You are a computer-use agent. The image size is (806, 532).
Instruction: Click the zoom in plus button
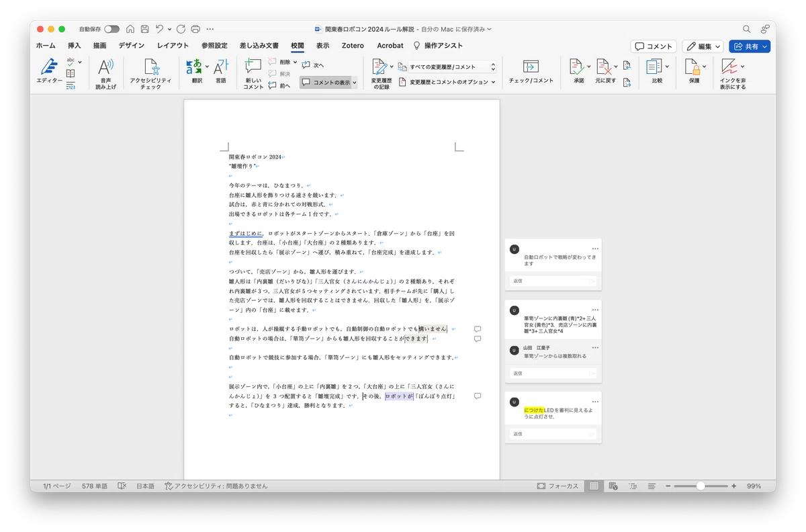click(x=733, y=486)
